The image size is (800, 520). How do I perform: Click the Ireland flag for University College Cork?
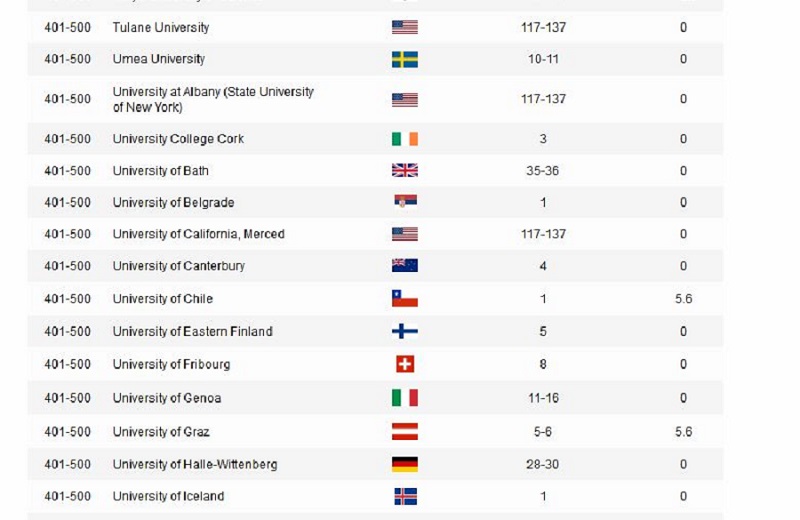[404, 139]
